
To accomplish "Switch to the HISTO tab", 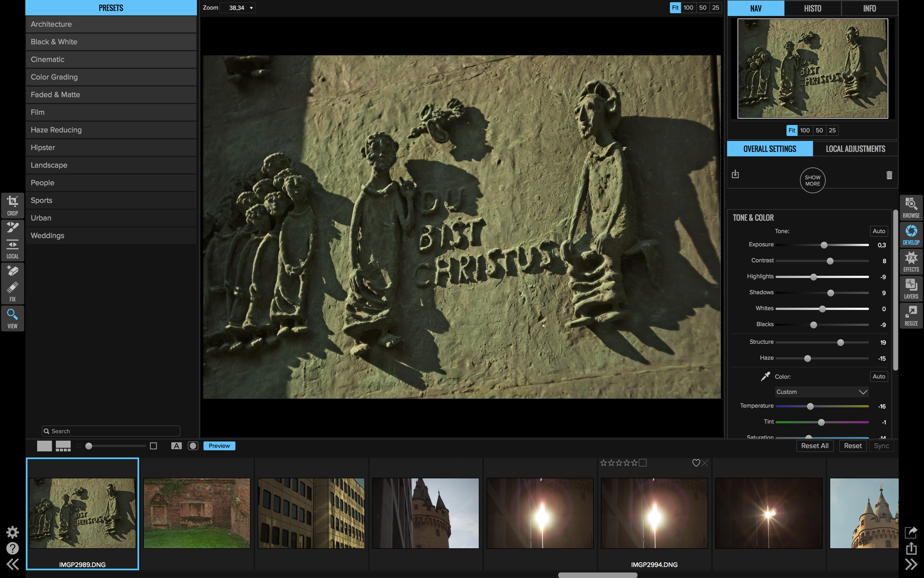I will pos(813,8).
